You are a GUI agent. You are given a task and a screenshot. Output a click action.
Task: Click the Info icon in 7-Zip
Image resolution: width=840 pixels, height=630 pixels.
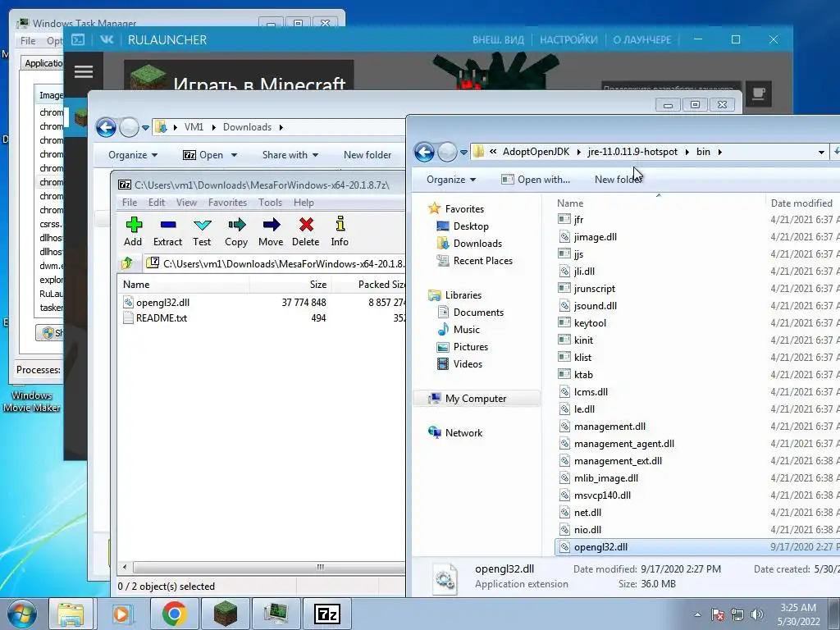click(x=340, y=223)
